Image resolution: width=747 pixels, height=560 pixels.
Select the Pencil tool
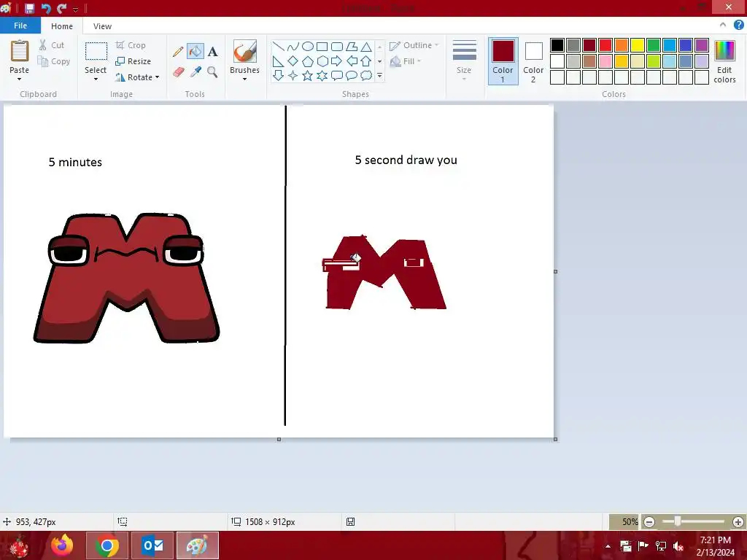[x=178, y=52]
